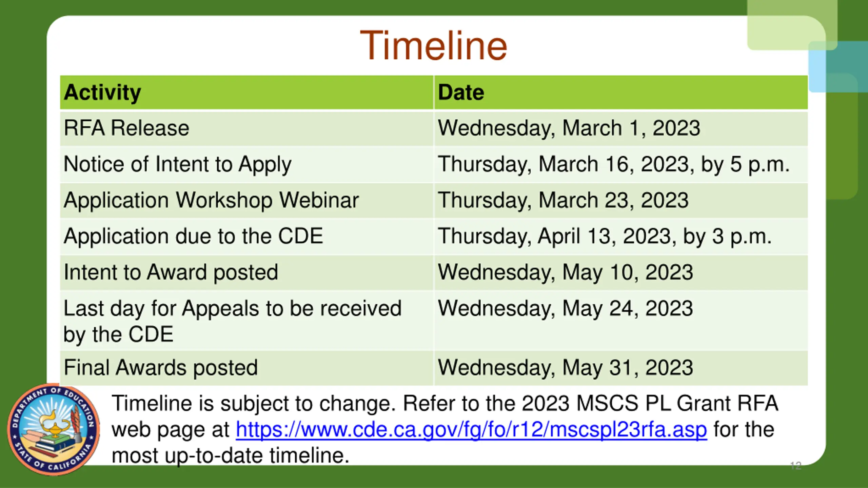The width and height of the screenshot is (868, 488).
Task: Select the Notice of Intent to Apply cell
Action: coord(177,164)
